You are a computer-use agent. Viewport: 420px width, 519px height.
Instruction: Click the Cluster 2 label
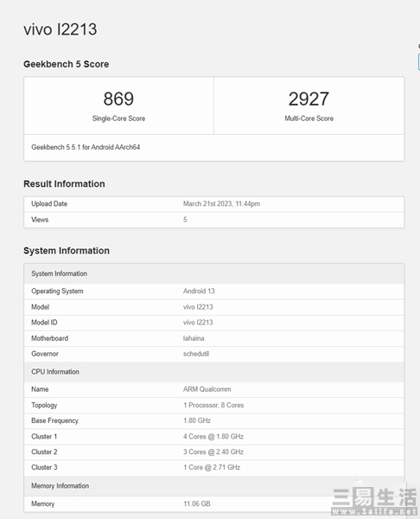(44, 452)
